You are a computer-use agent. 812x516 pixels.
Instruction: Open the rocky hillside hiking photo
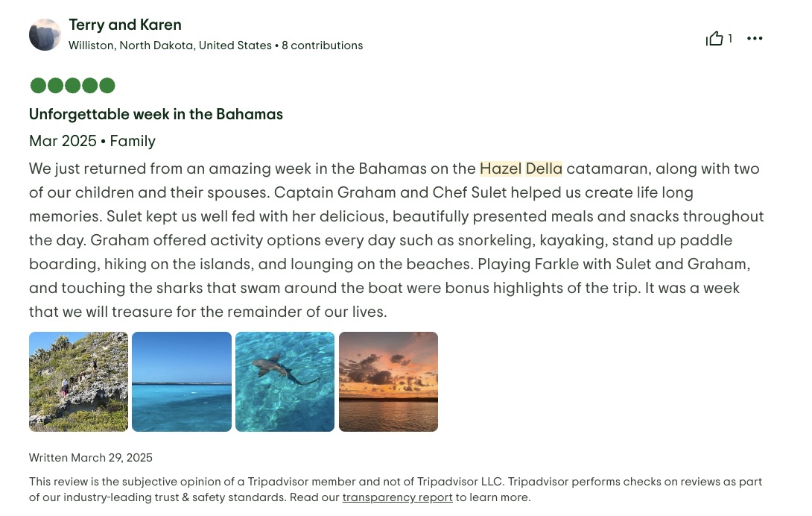pyautogui.click(x=78, y=382)
